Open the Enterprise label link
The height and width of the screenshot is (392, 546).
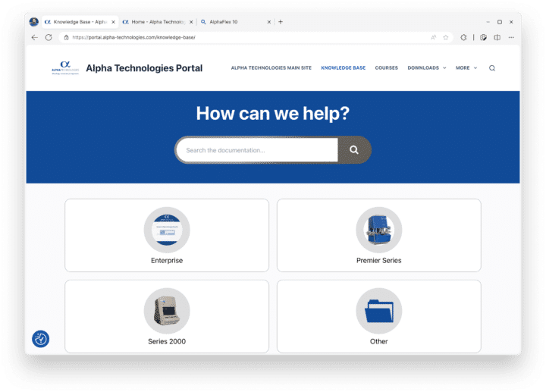(167, 260)
